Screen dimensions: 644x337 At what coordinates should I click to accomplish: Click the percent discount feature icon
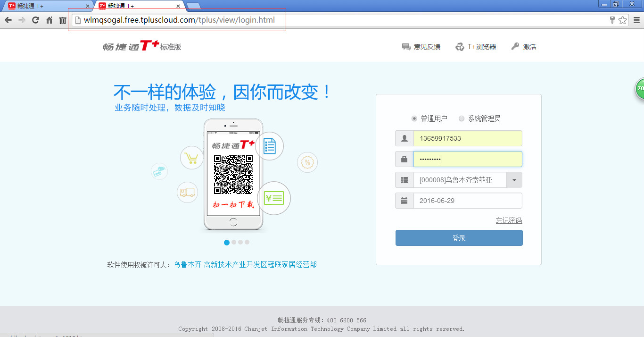tap(307, 162)
